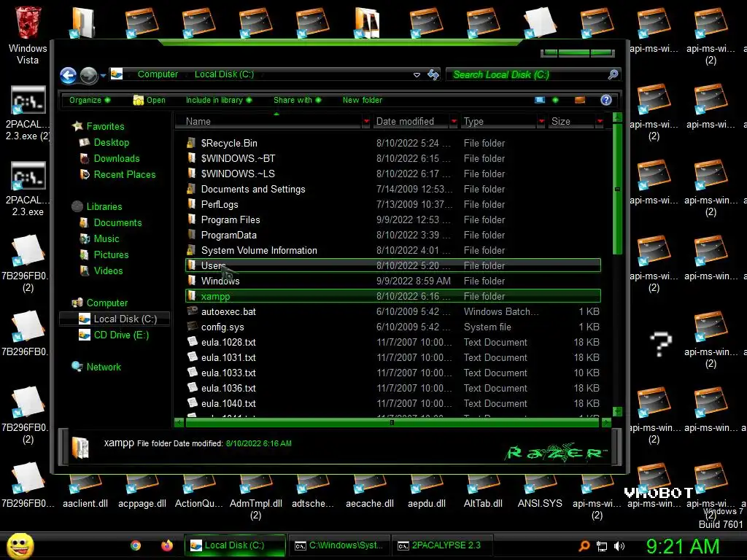Click Open in the Explorer toolbar
Image resolution: width=747 pixels, height=560 pixels.
(150, 100)
